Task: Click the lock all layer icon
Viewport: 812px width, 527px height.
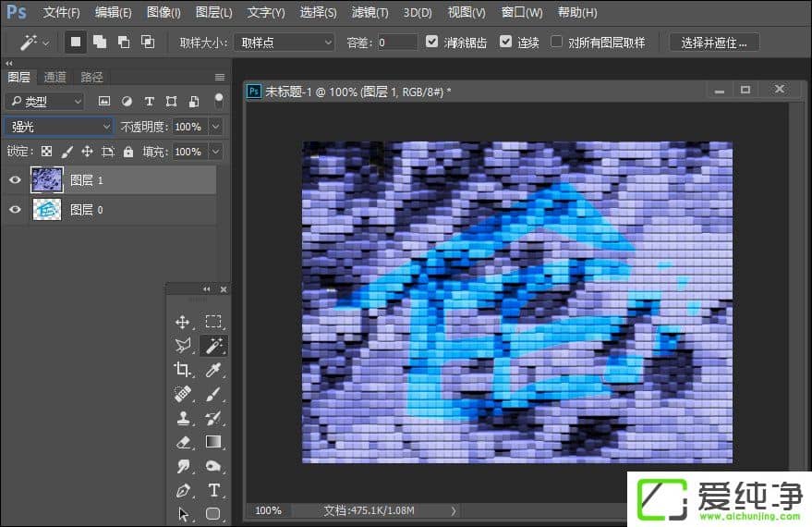Action: [128, 152]
